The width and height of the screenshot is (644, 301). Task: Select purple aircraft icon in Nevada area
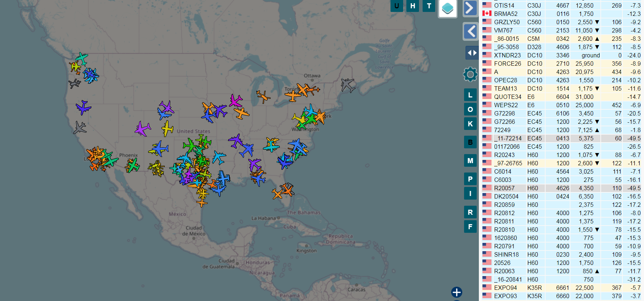coord(143,129)
